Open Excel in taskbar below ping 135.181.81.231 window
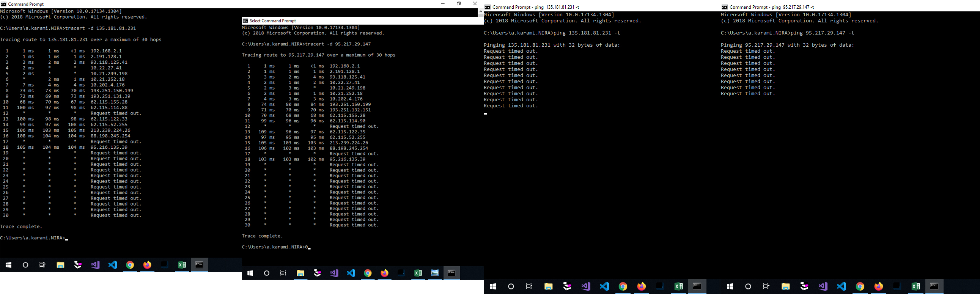Image resolution: width=980 pixels, height=294 pixels. point(678,286)
